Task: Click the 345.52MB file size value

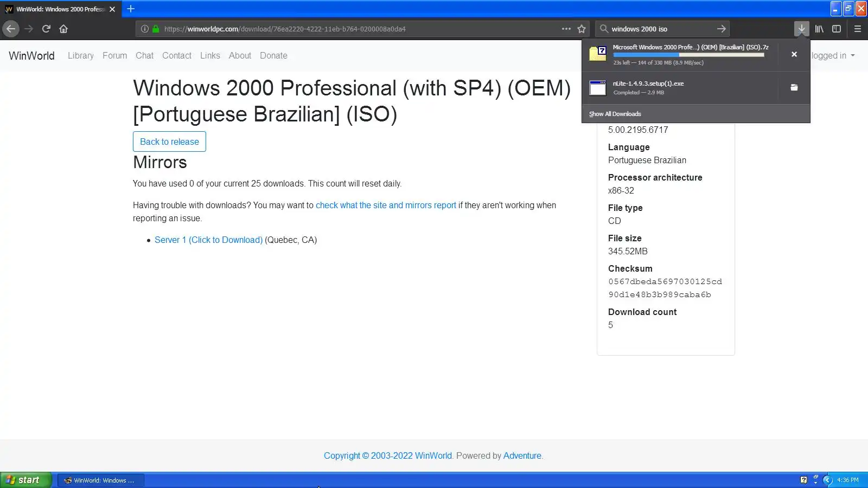Action: [628, 251]
